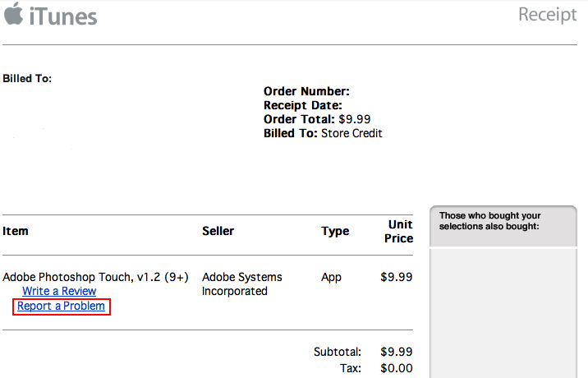This screenshot has height=378, width=588.
Task: Click the Tax $0.00 amount
Action: point(396,368)
